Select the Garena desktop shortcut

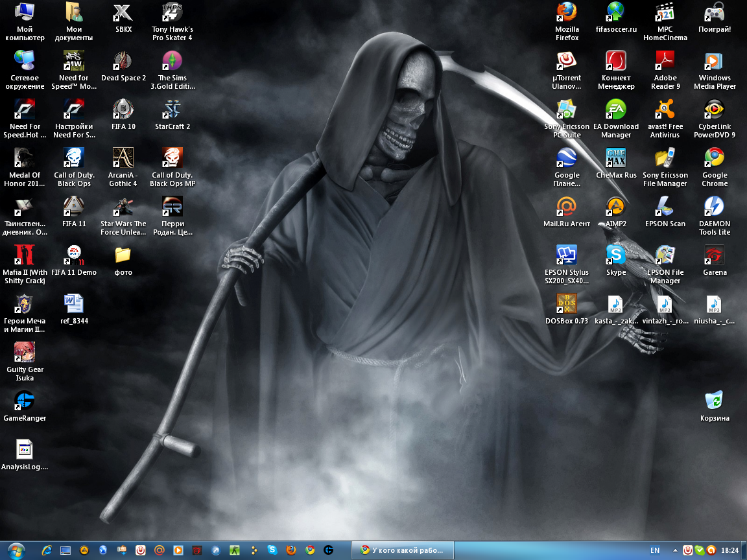tap(715, 255)
